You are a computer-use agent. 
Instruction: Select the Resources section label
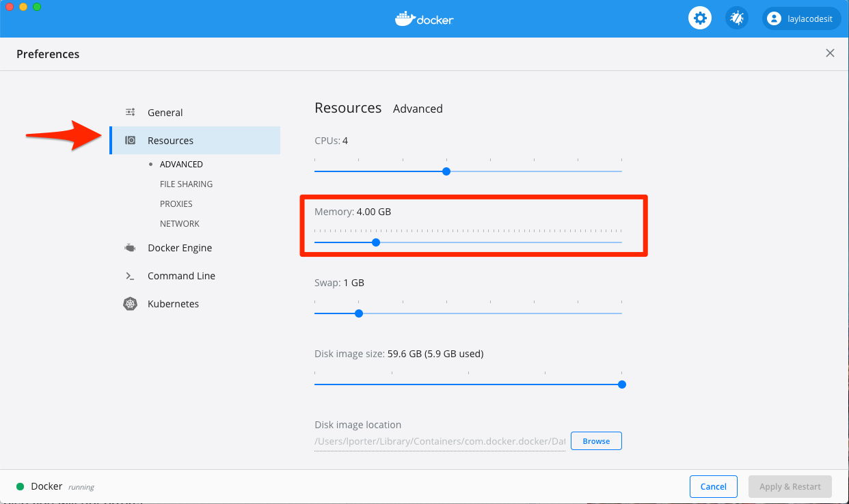pos(170,141)
